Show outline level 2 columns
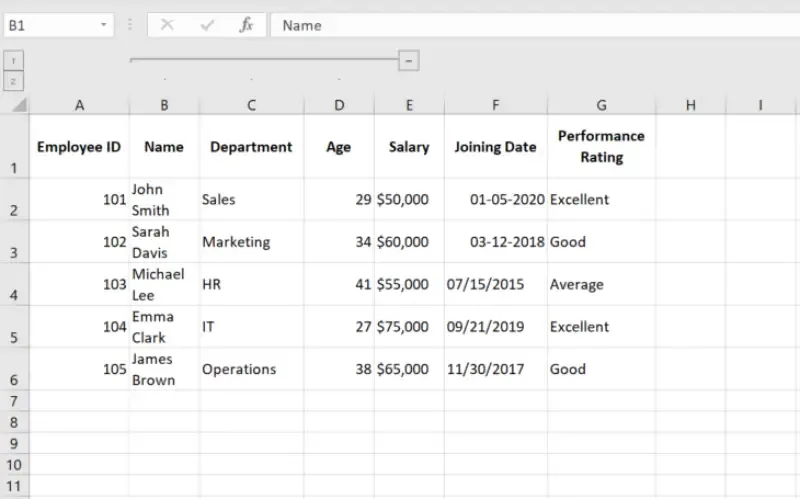 coord(14,81)
